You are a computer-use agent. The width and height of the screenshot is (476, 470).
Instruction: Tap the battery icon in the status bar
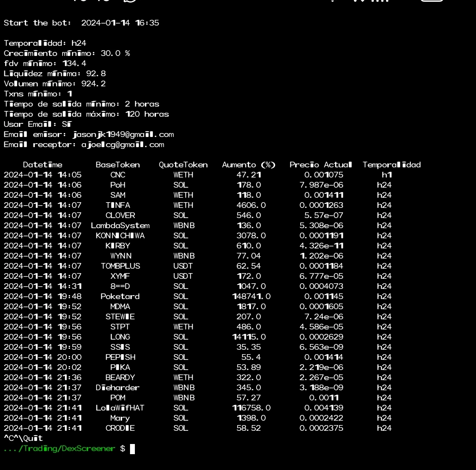[431, 2]
